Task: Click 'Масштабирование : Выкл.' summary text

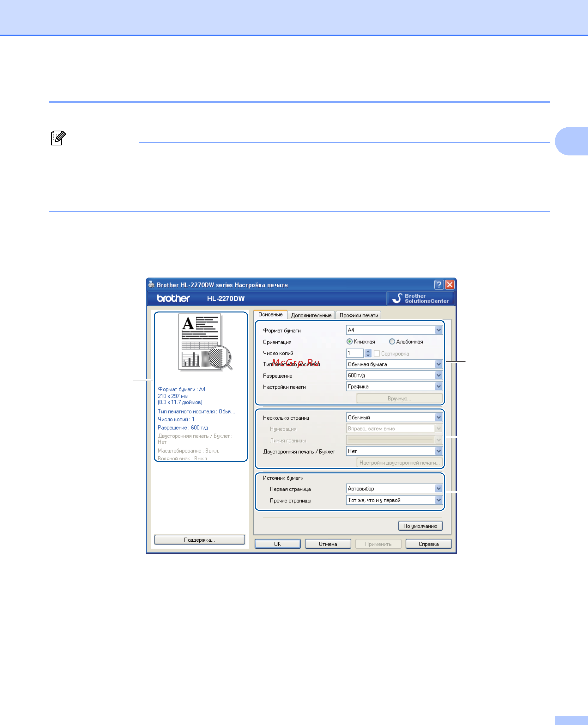Action: pos(188,451)
